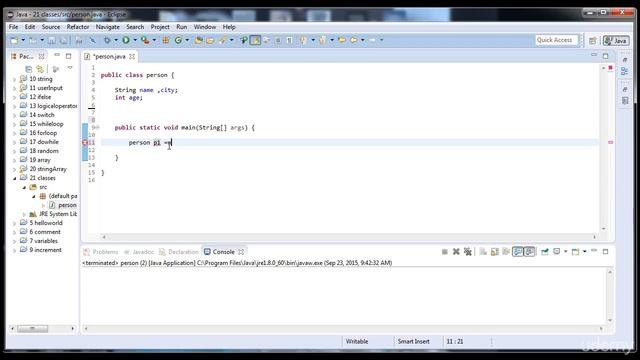Image resolution: width=640 pixels, height=360 pixels.
Task: Click the Save All toolbar icon
Action: pos(64,40)
